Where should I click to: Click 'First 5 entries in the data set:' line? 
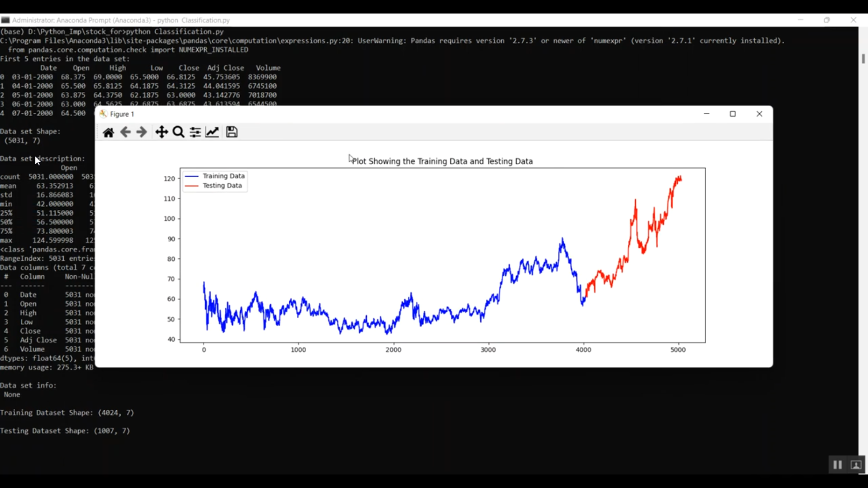point(65,59)
